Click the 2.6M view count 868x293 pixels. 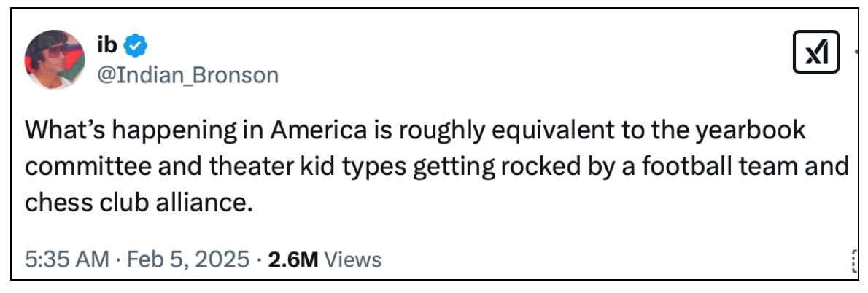click(293, 259)
